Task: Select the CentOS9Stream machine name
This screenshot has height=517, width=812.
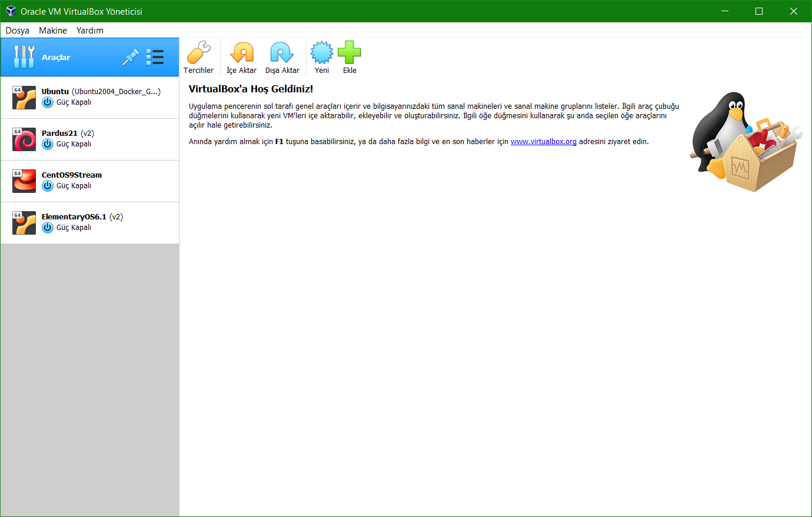Action: [x=72, y=175]
